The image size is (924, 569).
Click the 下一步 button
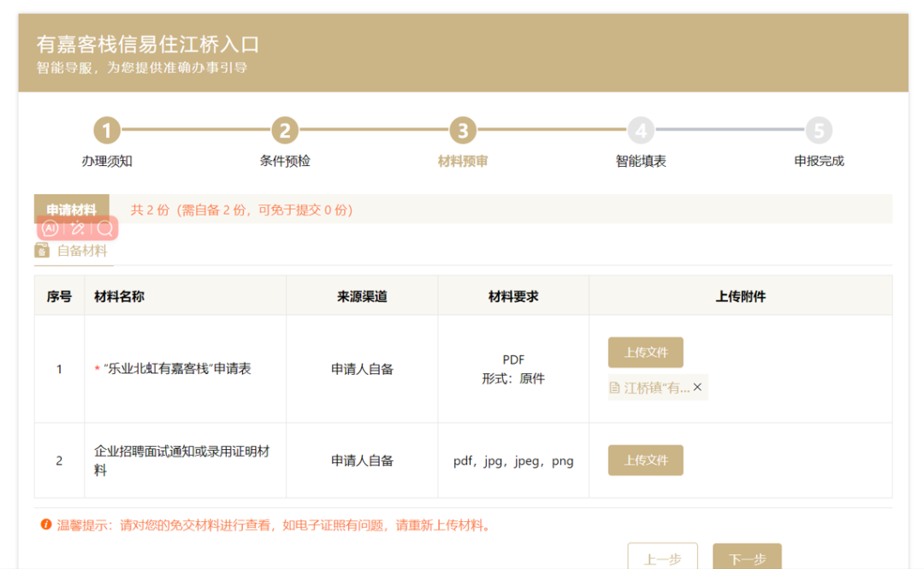click(x=747, y=557)
